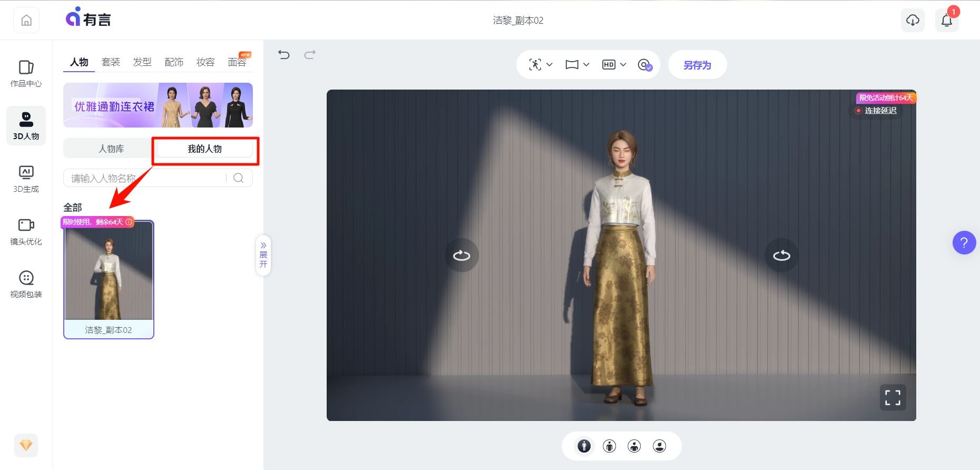
Task: Select the full-body camera view option
Action: click(584, 446)
